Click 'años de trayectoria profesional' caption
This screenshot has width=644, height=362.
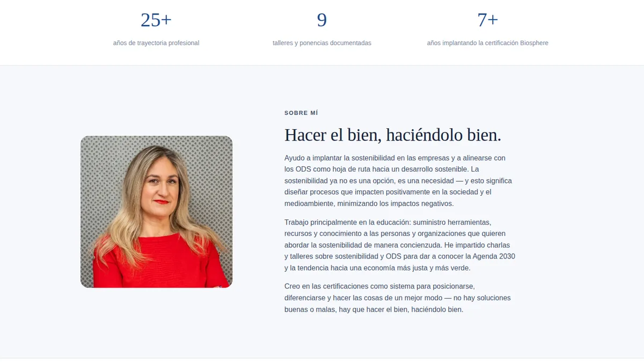156,43
